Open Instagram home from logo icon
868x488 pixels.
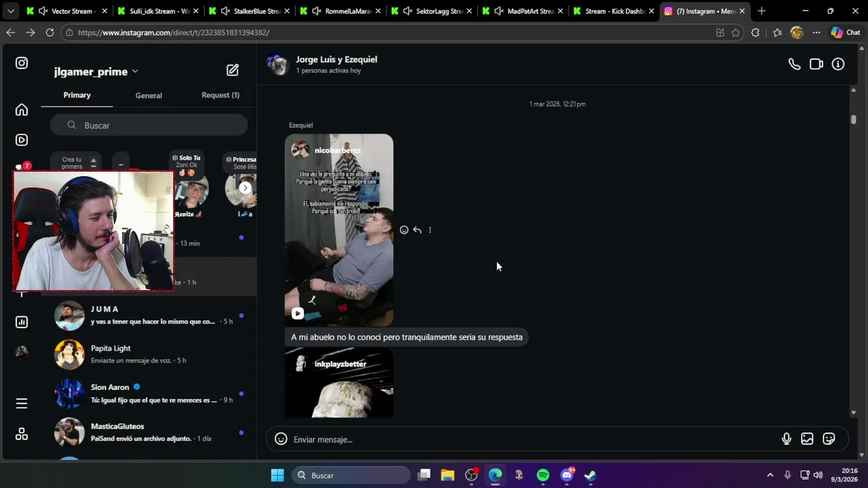[22, 63]
